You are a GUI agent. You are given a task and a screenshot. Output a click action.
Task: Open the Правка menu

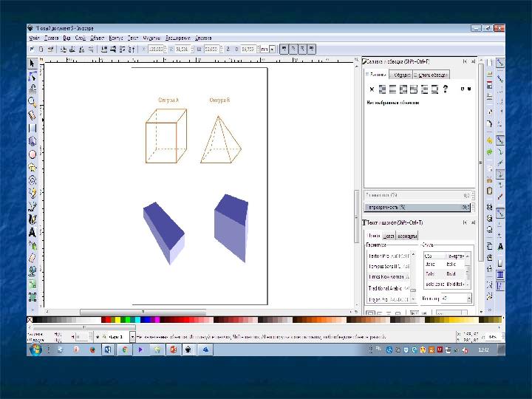tap(51, 38)
